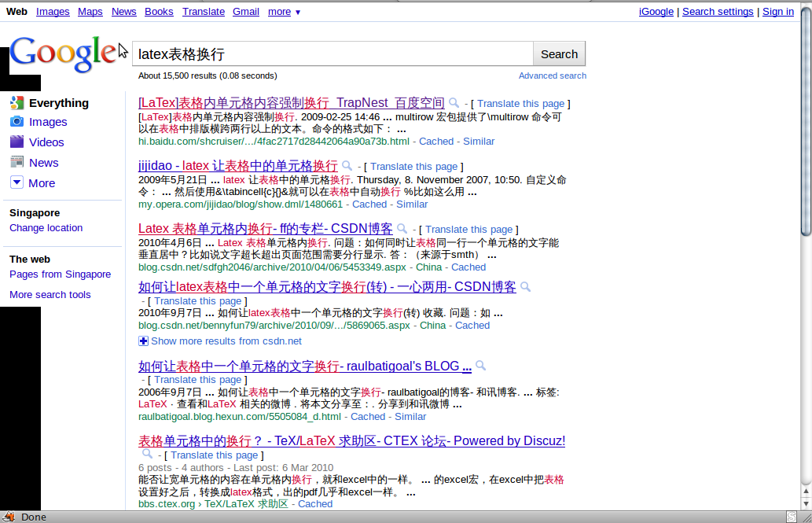Viewport: 812px width, 523px height.
Task: Open Cached copy of hi.baidu.com result
Action: coord(436,142)
